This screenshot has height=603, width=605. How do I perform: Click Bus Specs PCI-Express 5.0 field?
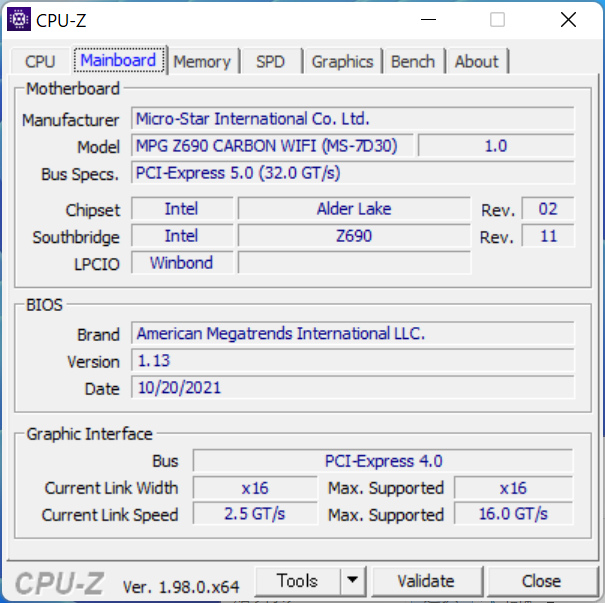[x=353, y=173]
